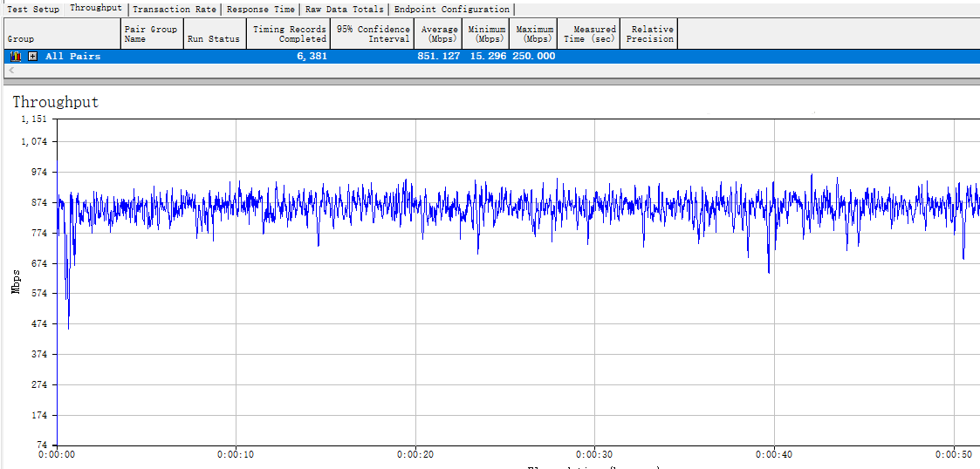This screenshot has width=980, height=469.
Task: Click the Relative Precision column header
Action: pyautogui.click(x=649, y=34)
